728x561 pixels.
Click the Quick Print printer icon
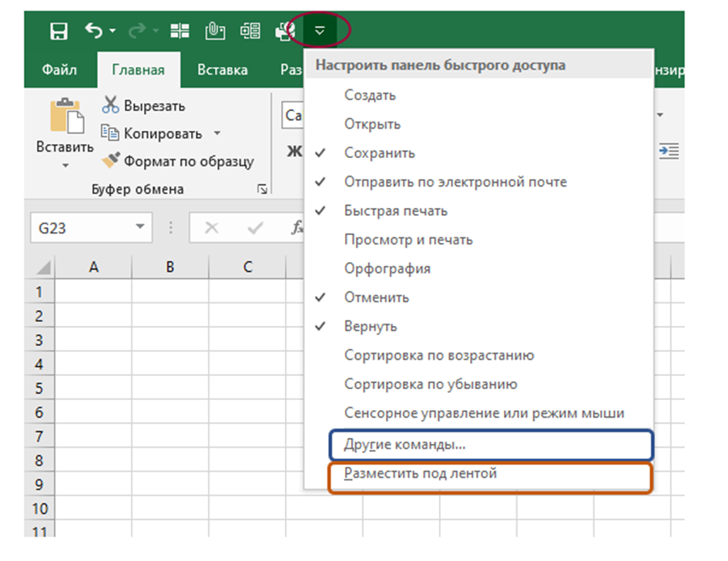point(285,31)
